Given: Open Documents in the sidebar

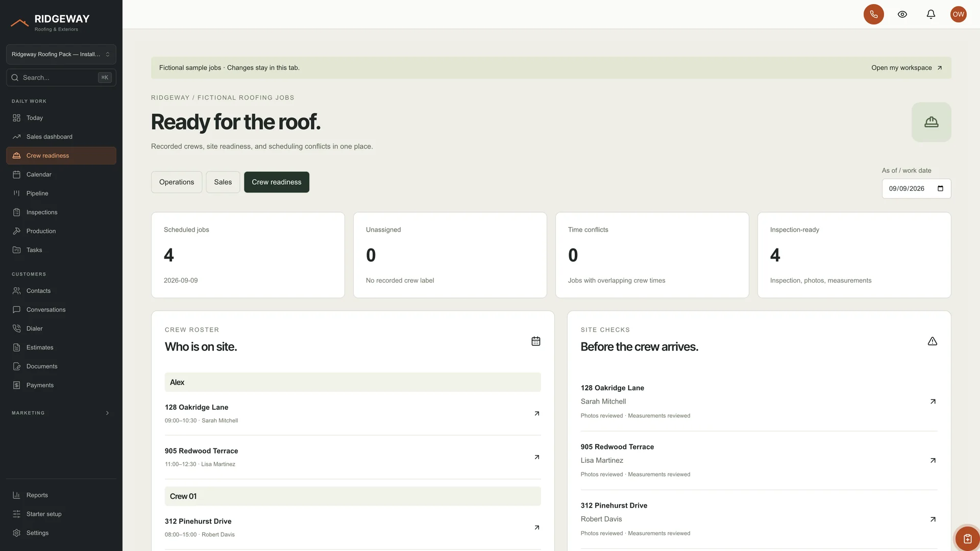Looking at the screenshot, I should click(61, 366).
